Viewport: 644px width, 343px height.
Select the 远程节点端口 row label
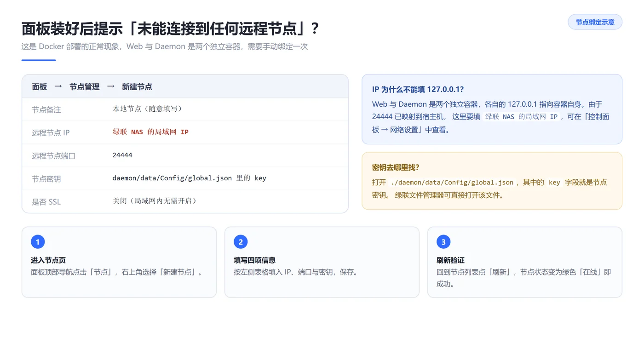click(54, 156)
